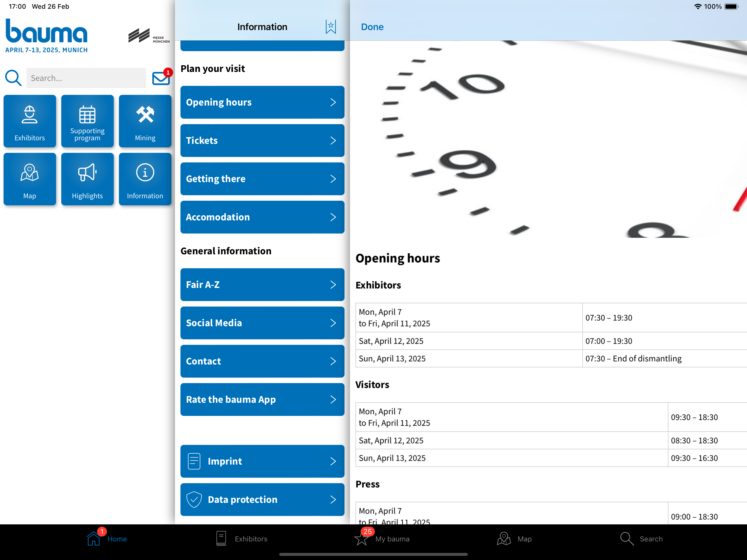The width and height of the screenshot is (747, 560).
Task: Open the Getting there entry
Action: pyautogui.click(x=262, y=179)
